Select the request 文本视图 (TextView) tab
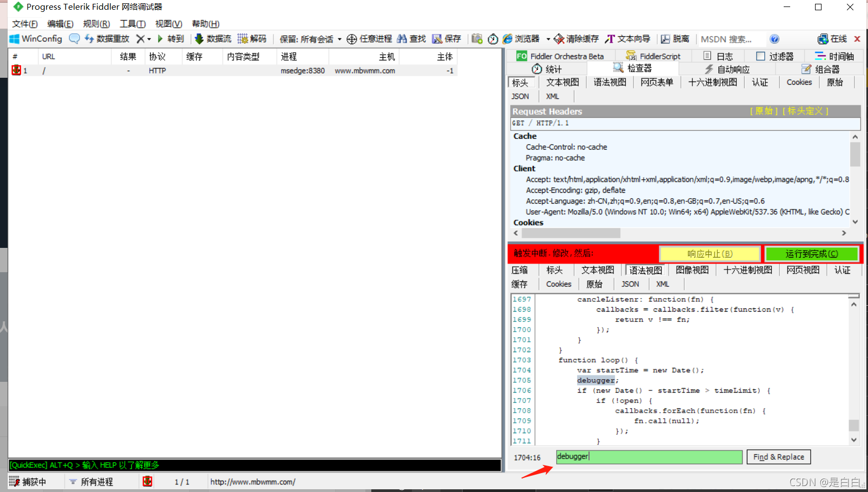Image resolution: width=868 pixels, height=492 pixels. click(562, 82)
